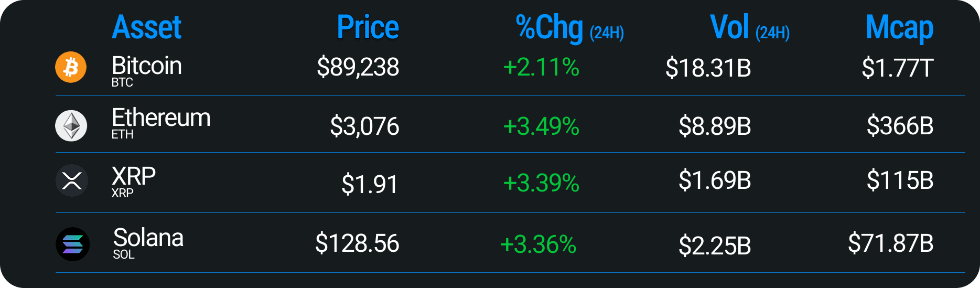Viewport: 980px width, 288px height.
Task: Click the XRP logo icon
Action: click(x=71, y=180)
